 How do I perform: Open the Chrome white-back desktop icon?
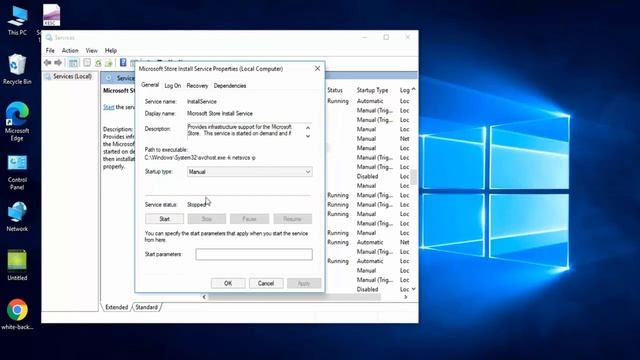17,314
